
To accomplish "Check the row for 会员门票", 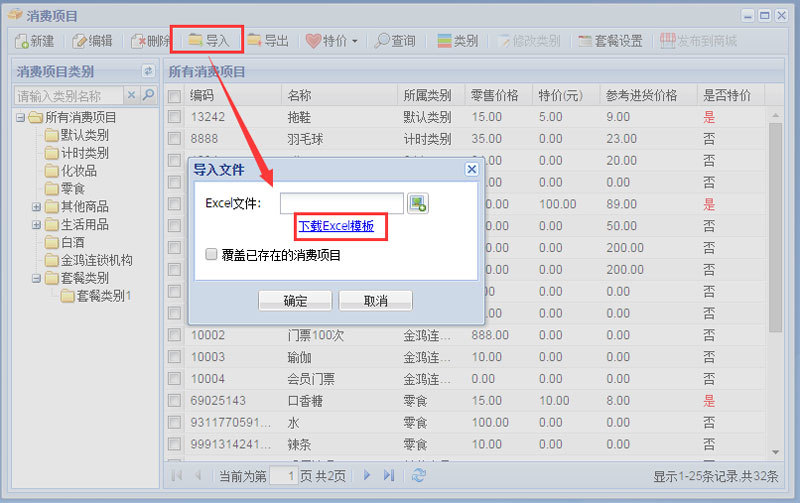I will [174, 379].
